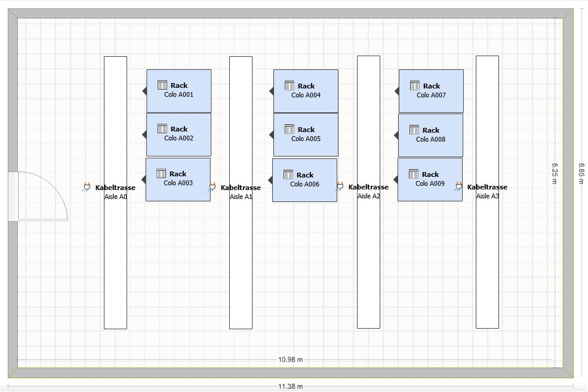The height and width of the screenshot is (392, 588).
Task: Select the Colo A008 rack label
Action: pyautogui.click(x=430, y=139)
